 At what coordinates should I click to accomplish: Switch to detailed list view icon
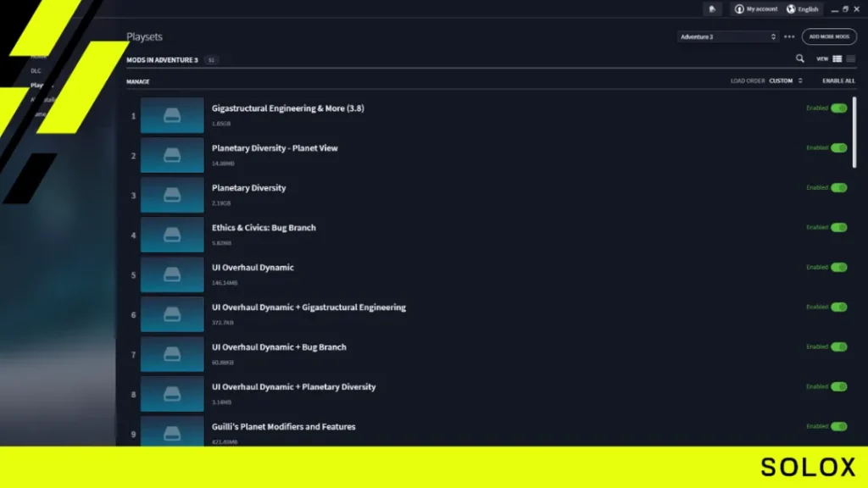837,58
